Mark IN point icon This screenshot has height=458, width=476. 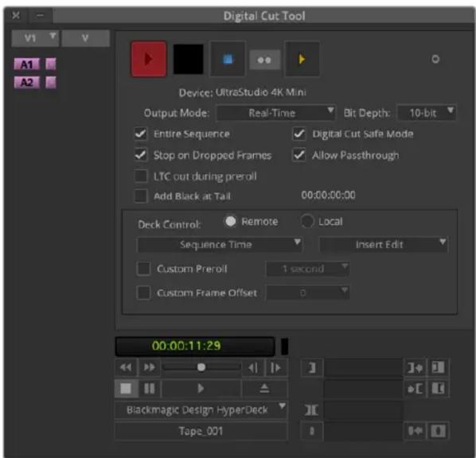(312, 368)
